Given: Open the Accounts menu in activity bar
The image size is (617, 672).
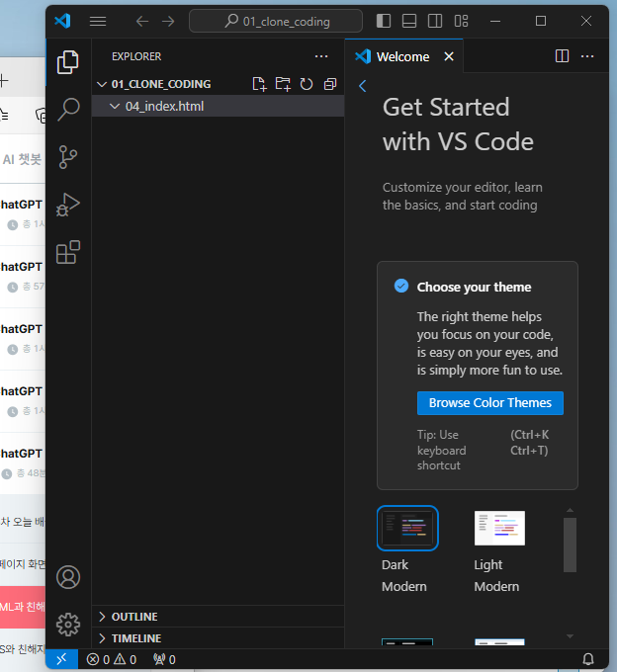Looking at the screenshot, I should pos(68,577).
